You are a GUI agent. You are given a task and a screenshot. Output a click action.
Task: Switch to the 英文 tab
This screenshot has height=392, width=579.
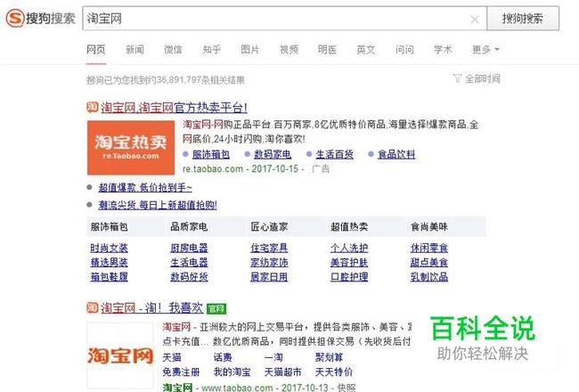[x=366, y=50]
